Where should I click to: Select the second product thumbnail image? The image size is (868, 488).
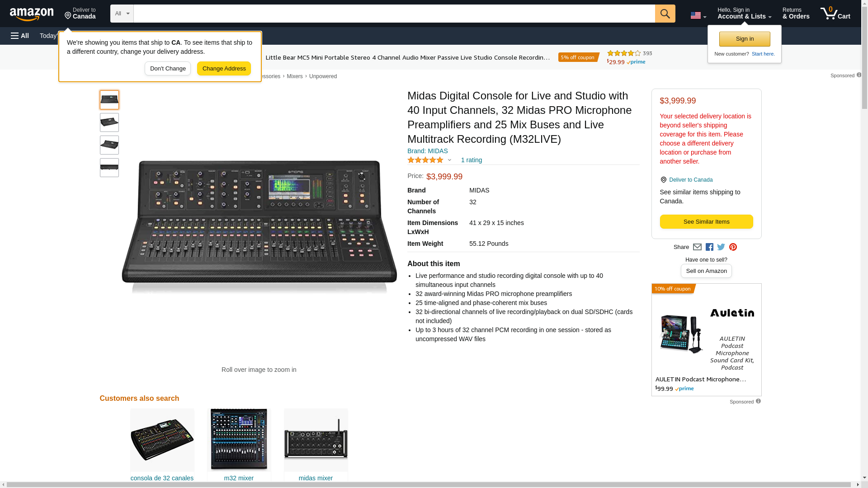(x=109, y=122)
